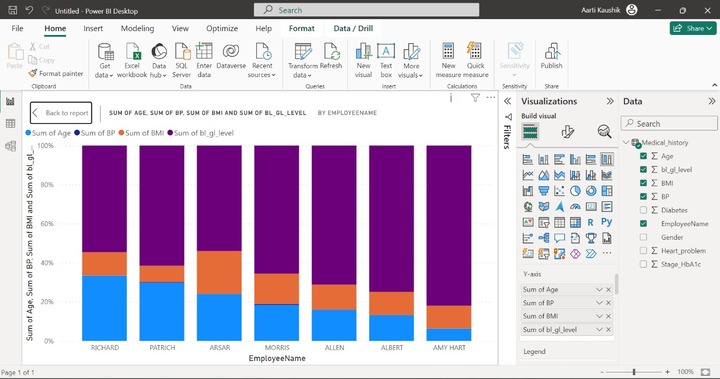Uncheck the BMI field
The height and width of the screenshot is (379, 720).
click(x=643, y=183)
